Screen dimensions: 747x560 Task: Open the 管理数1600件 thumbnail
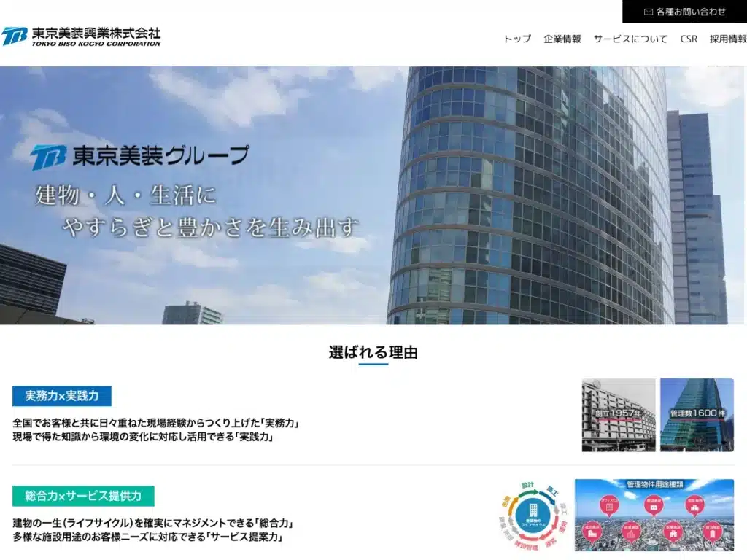coord(697,415)
